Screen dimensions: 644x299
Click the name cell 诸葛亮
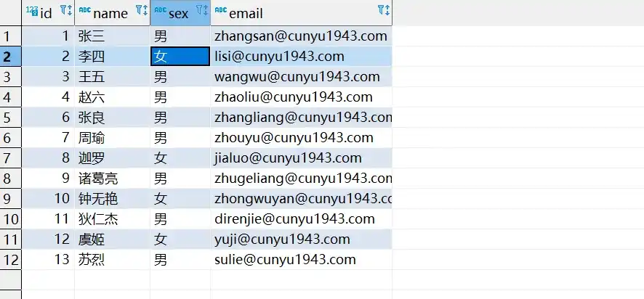click(112, 178)
